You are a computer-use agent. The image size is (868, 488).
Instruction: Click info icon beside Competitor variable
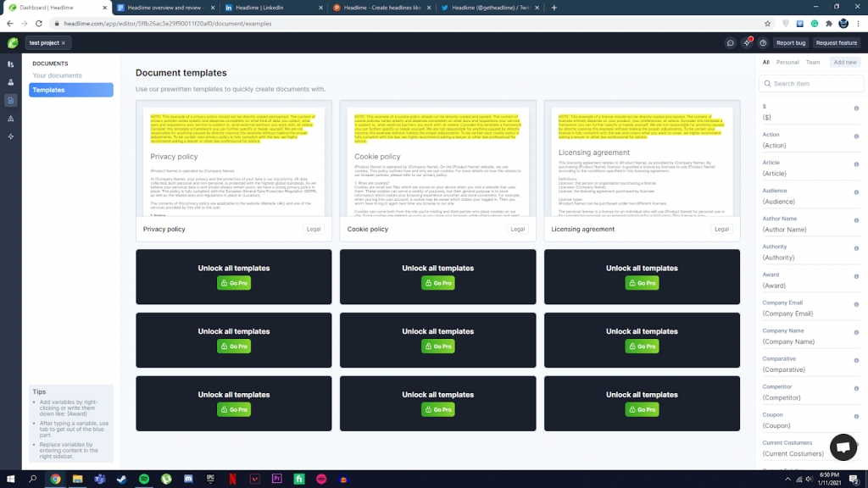click(856, 388)
